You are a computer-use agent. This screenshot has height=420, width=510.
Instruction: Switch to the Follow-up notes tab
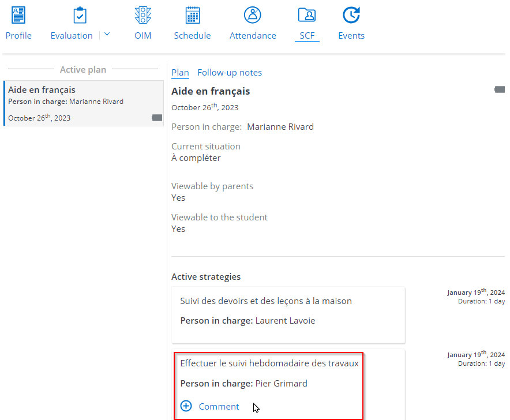point(230,73)
